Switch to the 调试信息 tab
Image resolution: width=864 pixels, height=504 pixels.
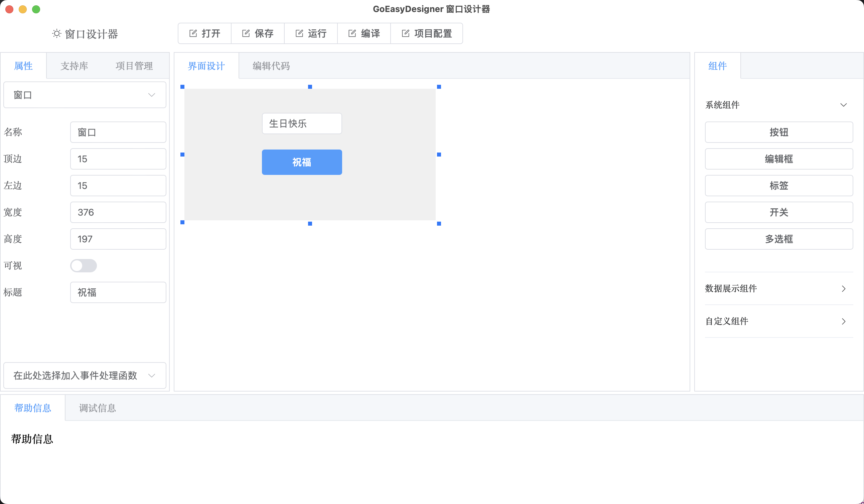[x=97, y=408]
